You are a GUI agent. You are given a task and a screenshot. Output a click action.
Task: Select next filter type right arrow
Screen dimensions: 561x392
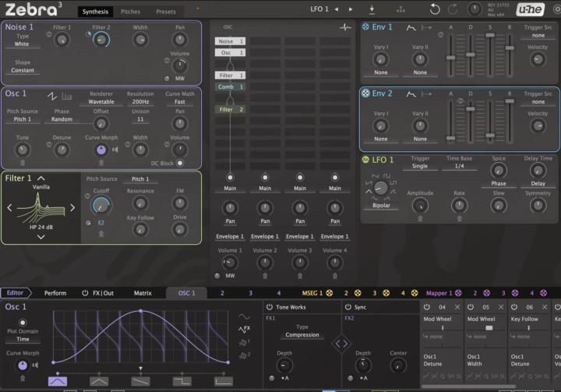72,207
